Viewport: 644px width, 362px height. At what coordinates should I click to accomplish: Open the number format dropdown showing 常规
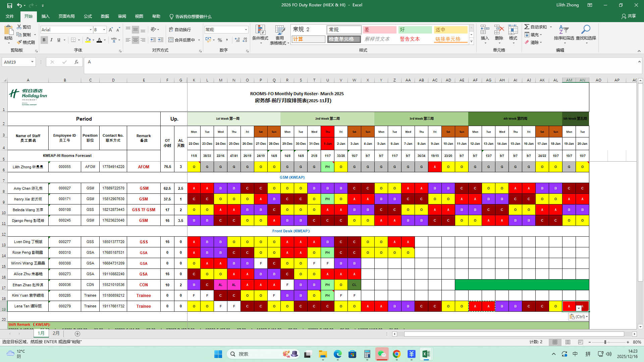click(246, 30)
